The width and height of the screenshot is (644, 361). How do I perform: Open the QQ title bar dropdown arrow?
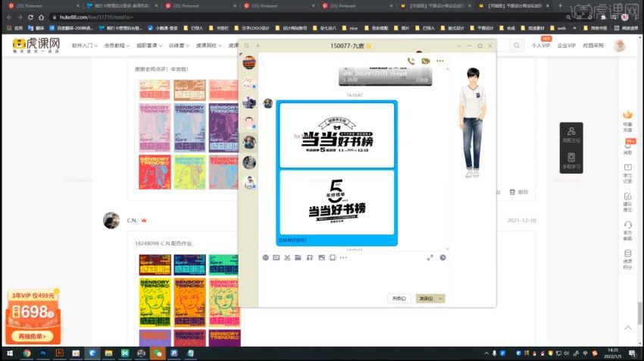(459, 46)
